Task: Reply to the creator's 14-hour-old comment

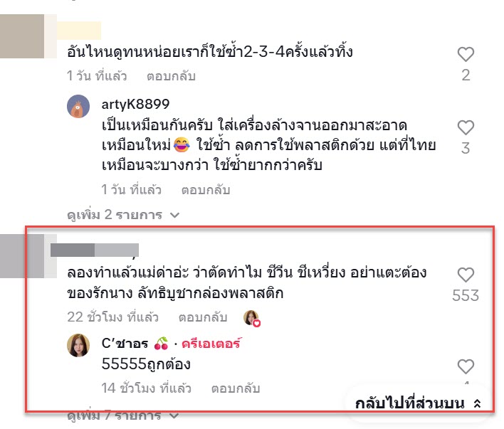Action: (236, 388)
